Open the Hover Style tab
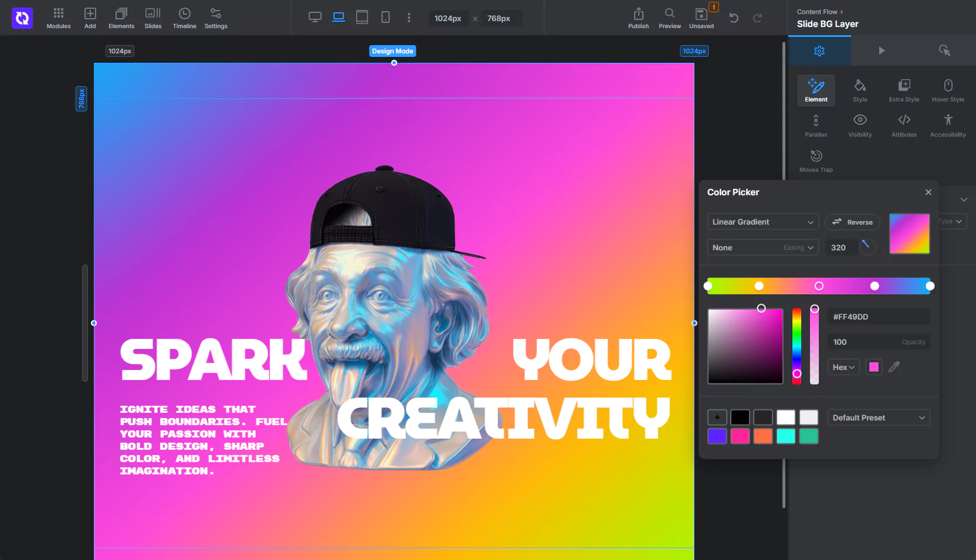Screen dimensions: 976x560 pyautogui.click(x=948, y=90)
